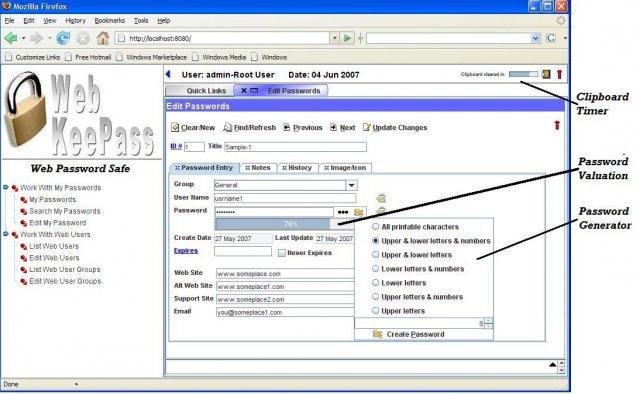Copy user name with icon beside field
The width and height of the screenshot is (640, 394).
381,198
